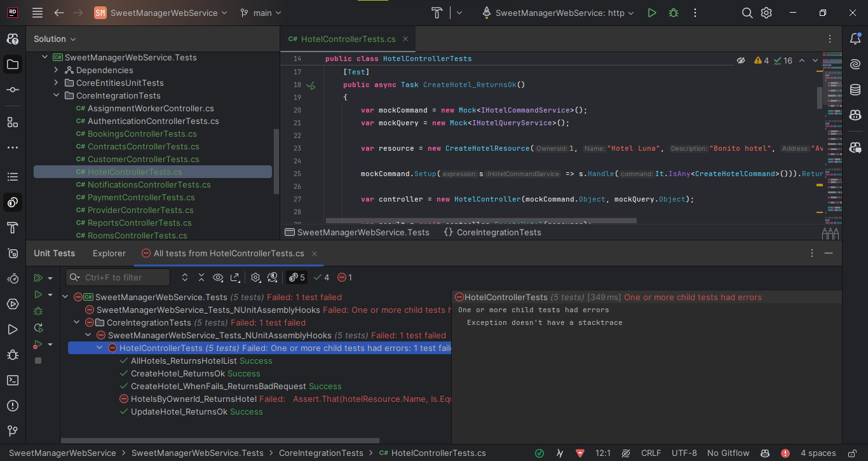The height and width of the screenshot is (461, 868).
Task: Open Unit Tests panel options menu
Action: click(x=812, y=253)
